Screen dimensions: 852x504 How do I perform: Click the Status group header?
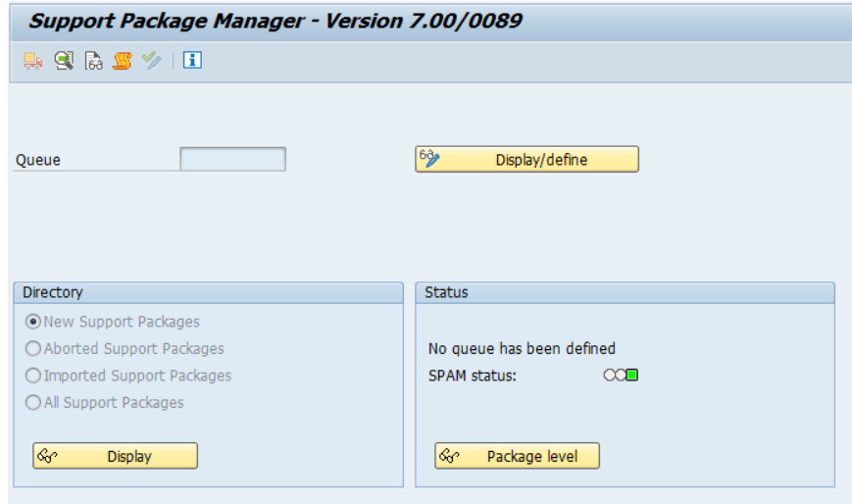[625, 292]
